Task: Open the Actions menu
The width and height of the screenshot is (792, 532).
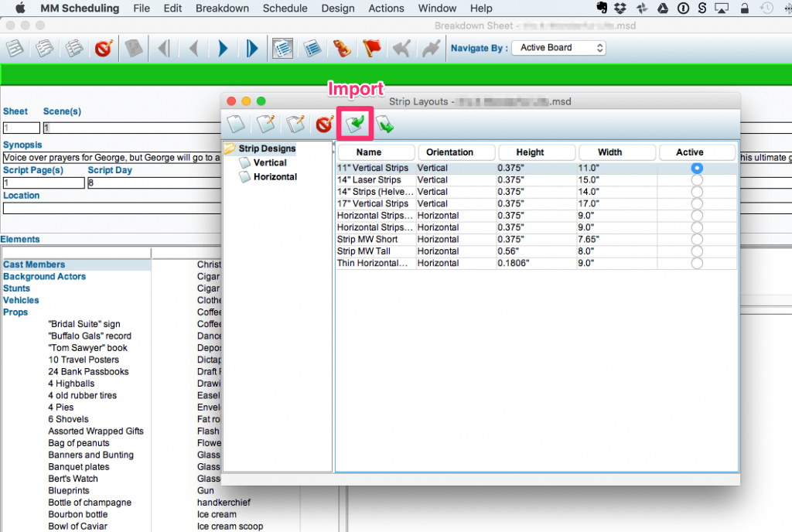Action: [x=387, y=8]
